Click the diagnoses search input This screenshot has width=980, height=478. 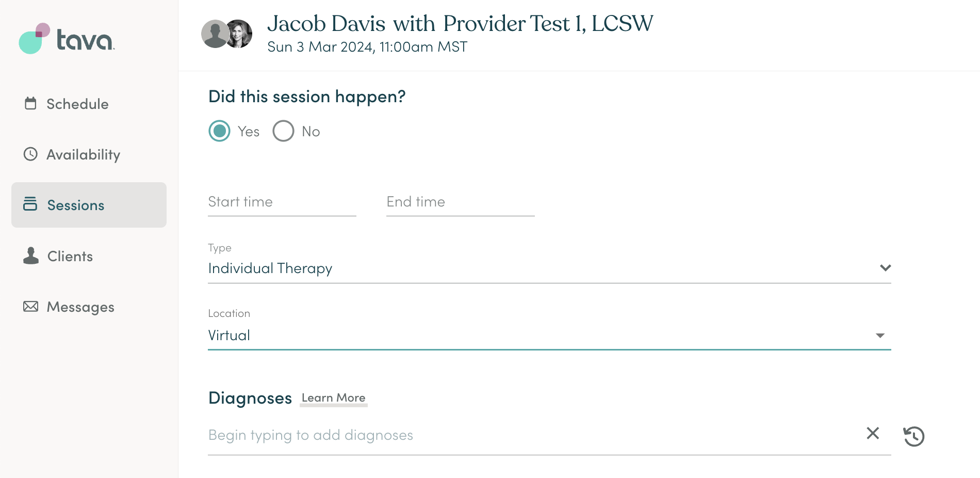534,435
